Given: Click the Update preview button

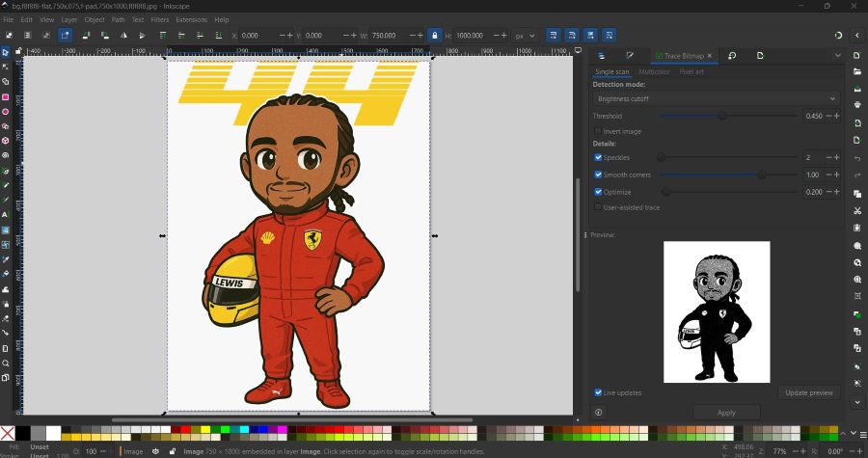Looking at the screenshot, I should point(809,392).
